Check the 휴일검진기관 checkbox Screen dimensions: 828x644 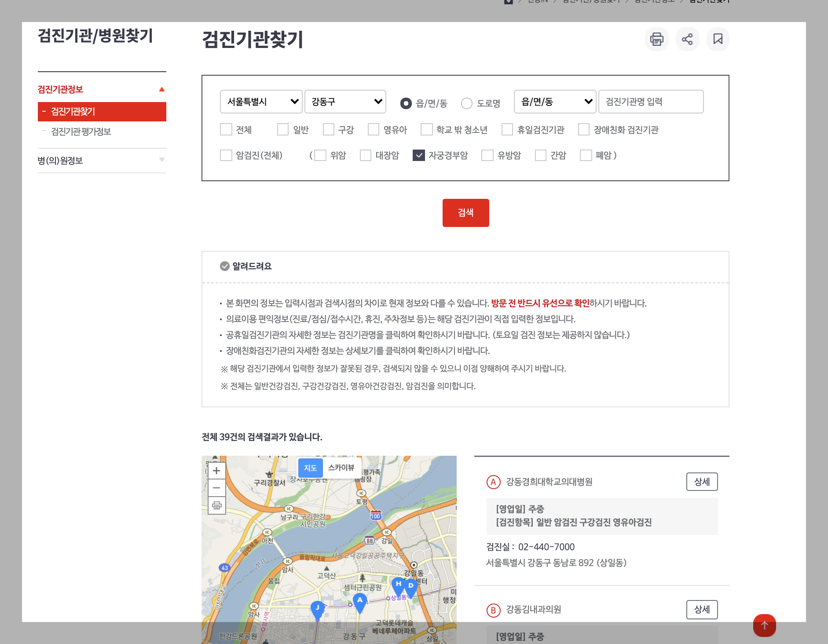point(507,129)
